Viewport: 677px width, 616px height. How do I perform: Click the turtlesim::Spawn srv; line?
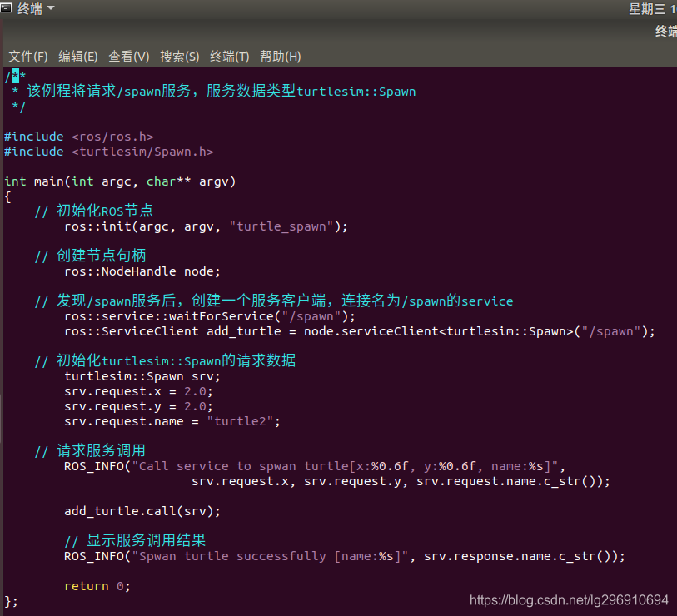point(142,376)
